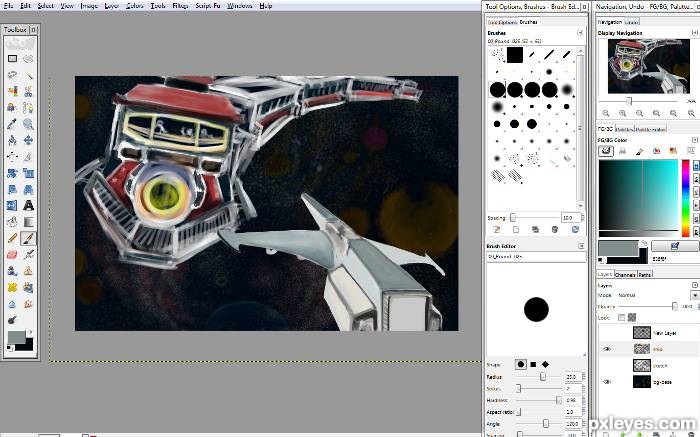Select the Zoom magnifier tool in the Toolbox
Screen dimensions: 700x437
28,124
